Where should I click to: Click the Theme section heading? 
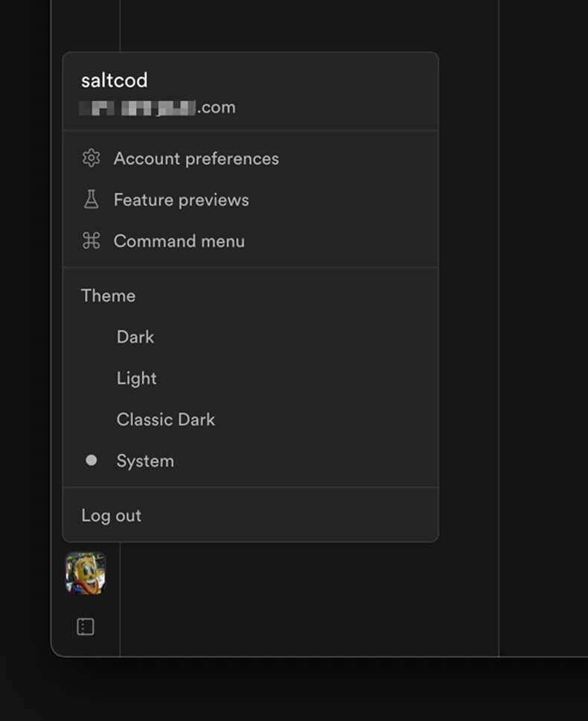click(108, 296)
